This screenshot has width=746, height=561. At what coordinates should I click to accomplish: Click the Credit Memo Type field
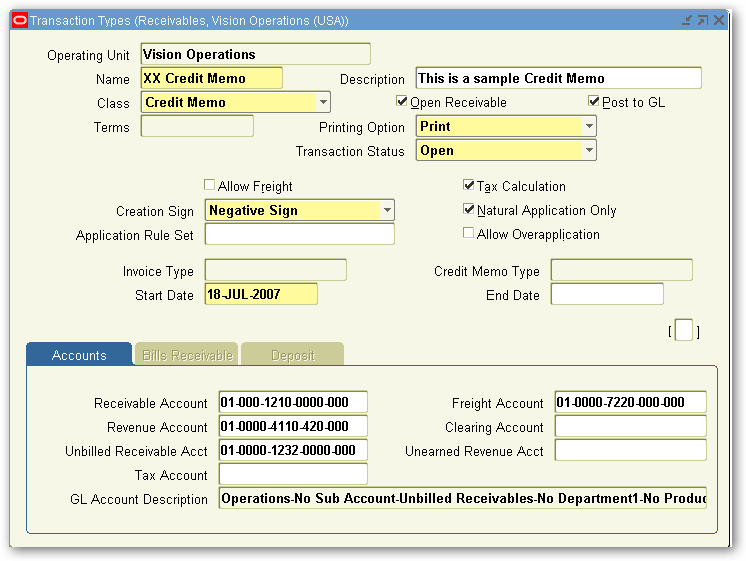(x=621, y=270)
